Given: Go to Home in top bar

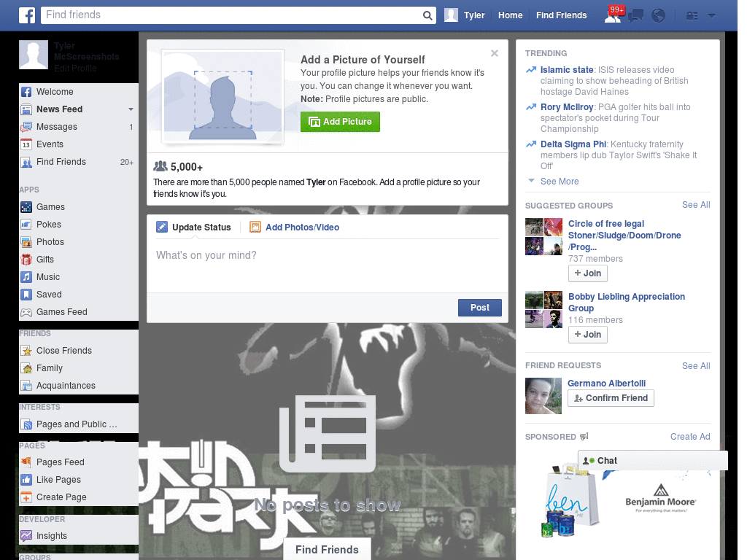Looking at the screenshot, I should [510, 15].
